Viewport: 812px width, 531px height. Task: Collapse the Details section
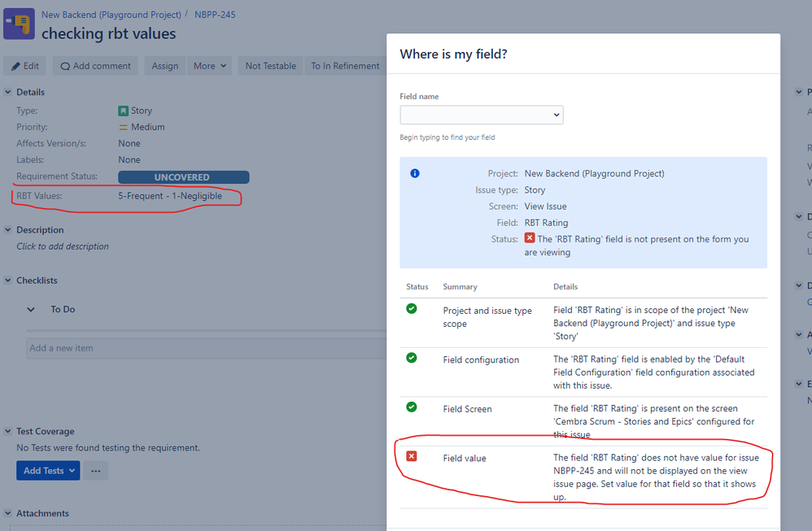(x=8, y=92)
